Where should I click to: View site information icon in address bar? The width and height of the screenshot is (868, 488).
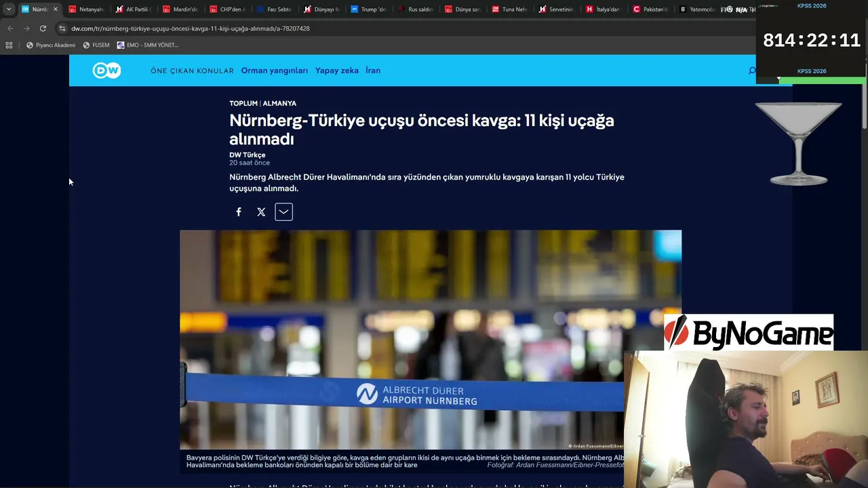click(x=62, y=28)
